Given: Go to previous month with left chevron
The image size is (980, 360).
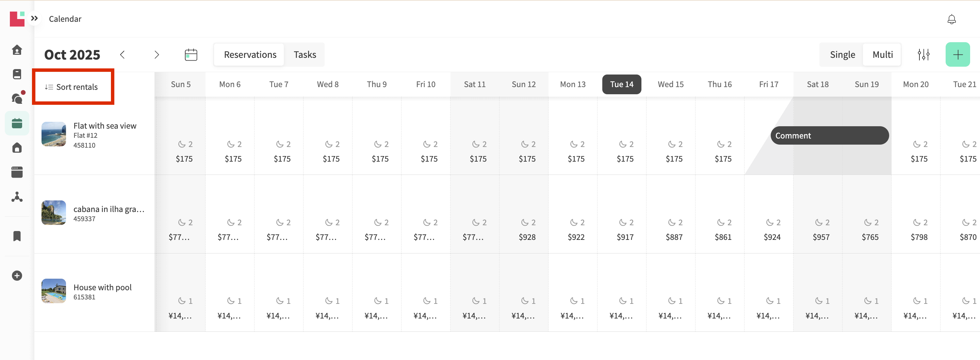Looking at the screenshot, I should click(x=122, y=55).
